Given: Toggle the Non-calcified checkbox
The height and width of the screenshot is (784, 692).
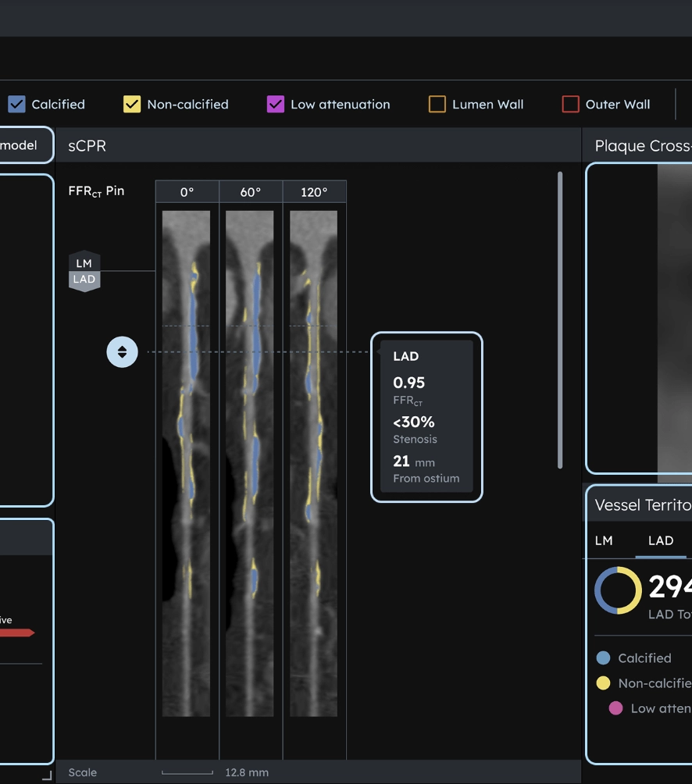Looking at the screenshot, I should click(132, 104).
